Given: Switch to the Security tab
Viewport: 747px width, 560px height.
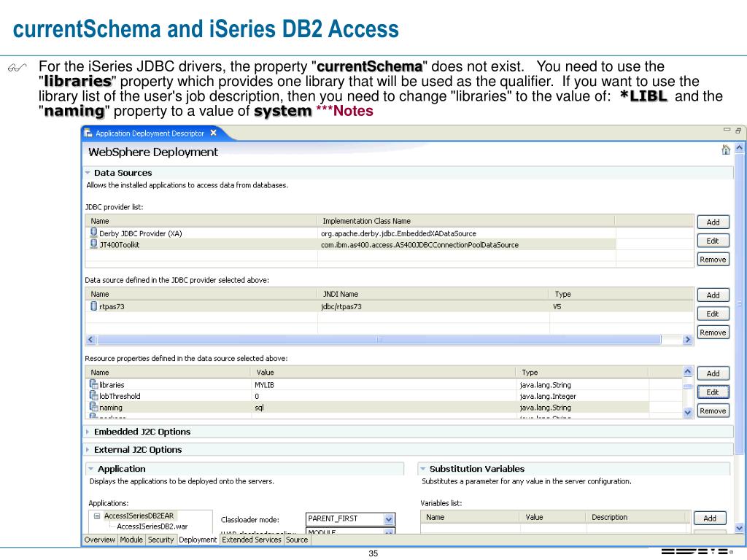Looking at the screenshot, I should coord(160,540).
